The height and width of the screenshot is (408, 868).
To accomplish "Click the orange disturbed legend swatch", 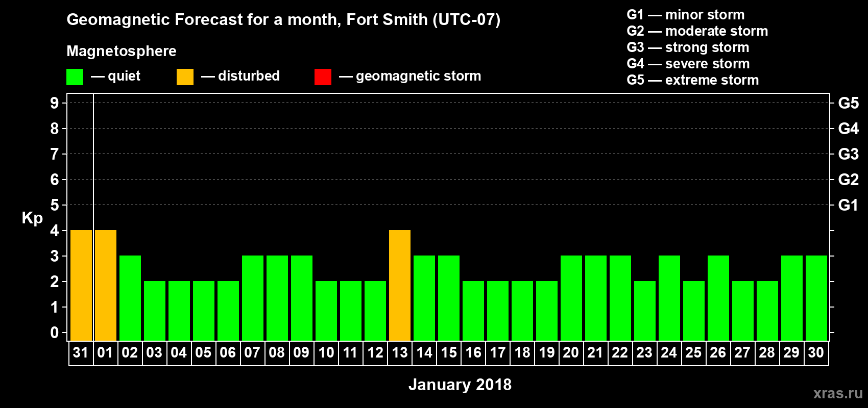I will pyautogui.click(x=185, y=77).
